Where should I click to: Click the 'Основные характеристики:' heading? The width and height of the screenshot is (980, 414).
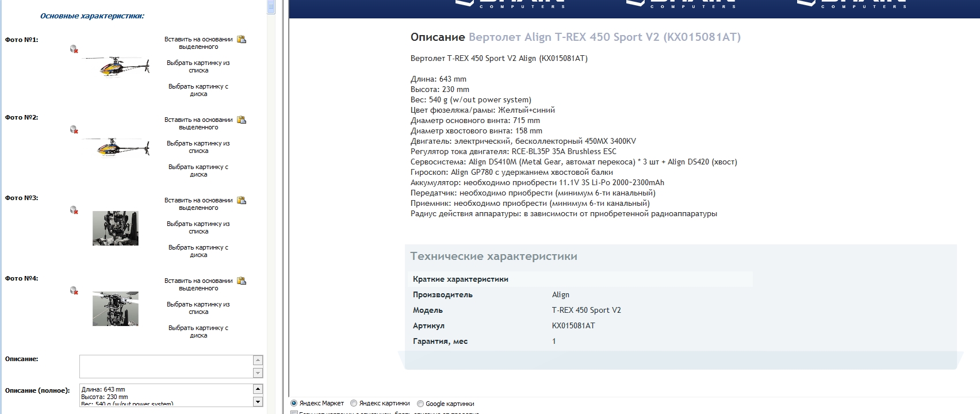click(92, 16)
